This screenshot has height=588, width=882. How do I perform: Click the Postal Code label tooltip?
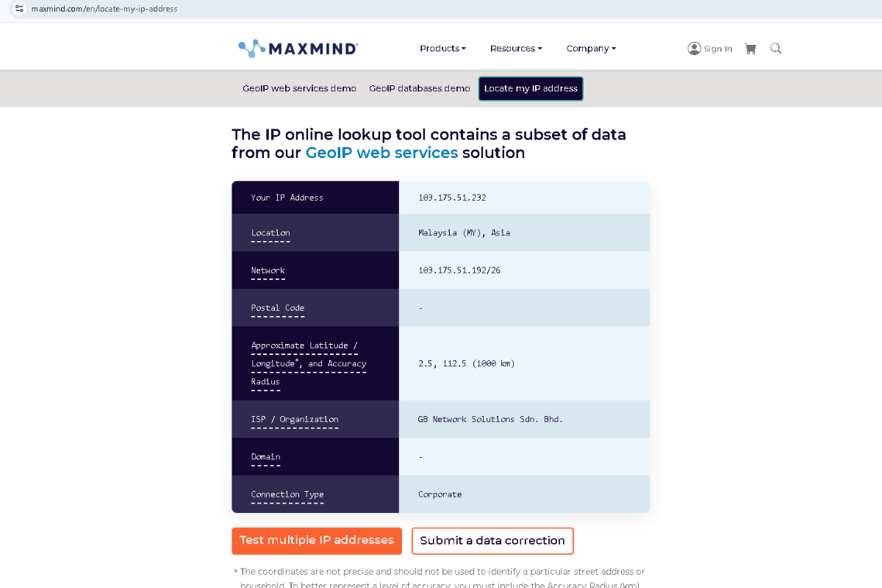point(277,308)
